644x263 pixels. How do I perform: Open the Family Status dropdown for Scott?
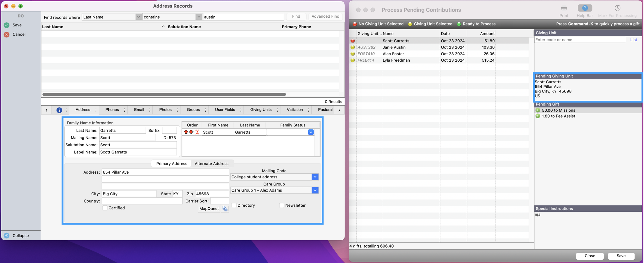[x=311, y=132]
